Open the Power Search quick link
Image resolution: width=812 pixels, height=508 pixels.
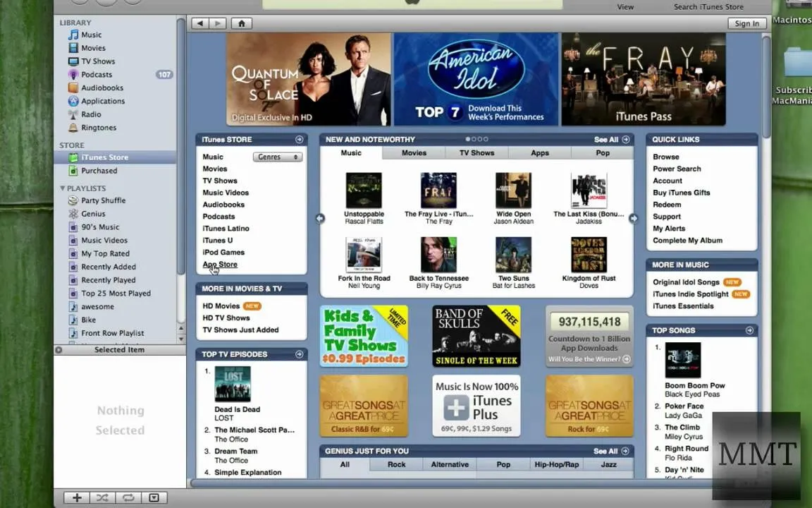677,169
